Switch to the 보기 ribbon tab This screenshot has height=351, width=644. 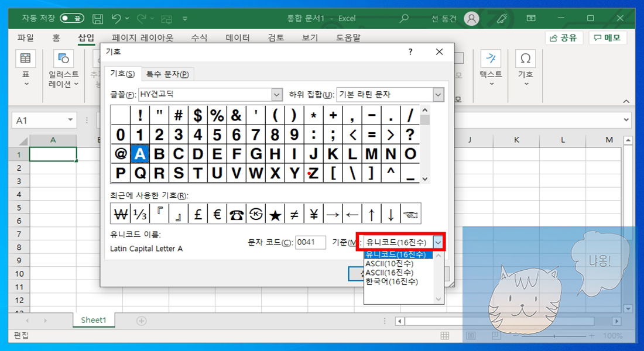click(x=310, y=38)
